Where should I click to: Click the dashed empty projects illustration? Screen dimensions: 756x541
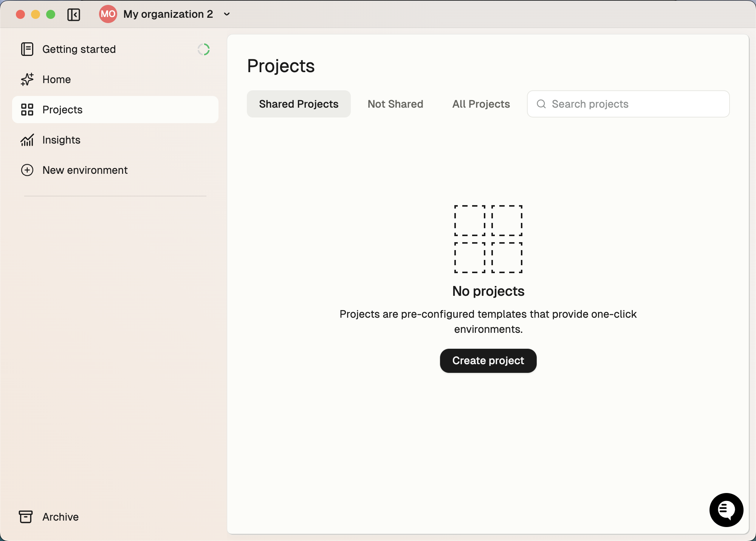488,239
